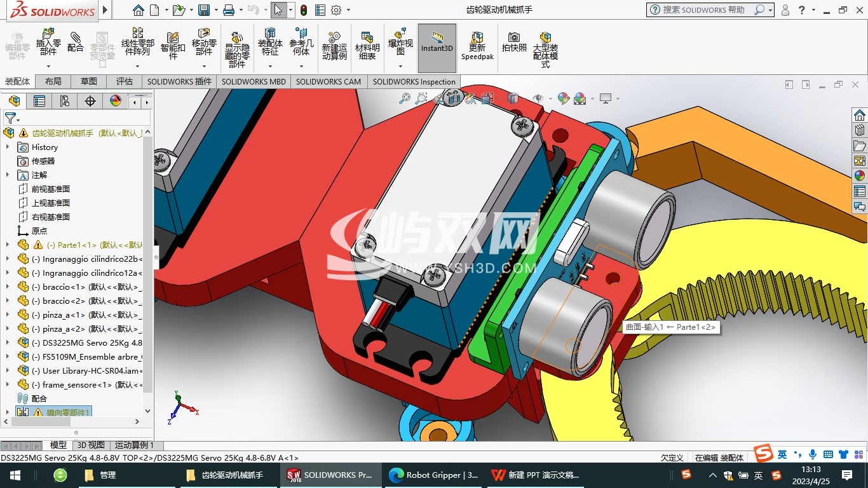This screenshot has width=868, height=488.
Task: Open the SOLIDWORKS MBD tab
Action: click(254, 81)
